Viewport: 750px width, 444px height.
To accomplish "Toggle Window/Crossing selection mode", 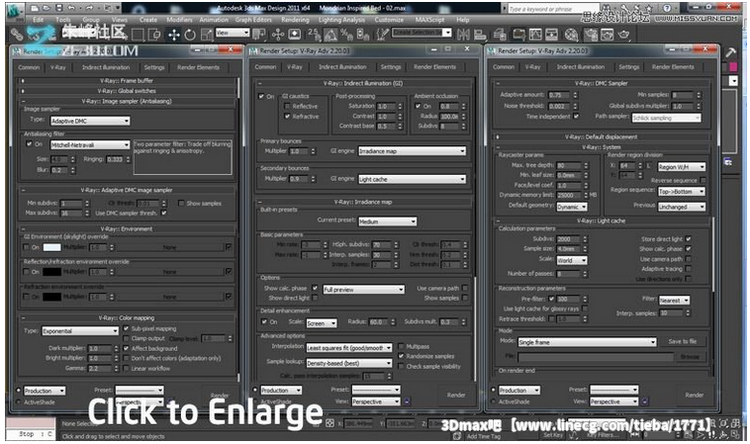I will coord(154,34).
